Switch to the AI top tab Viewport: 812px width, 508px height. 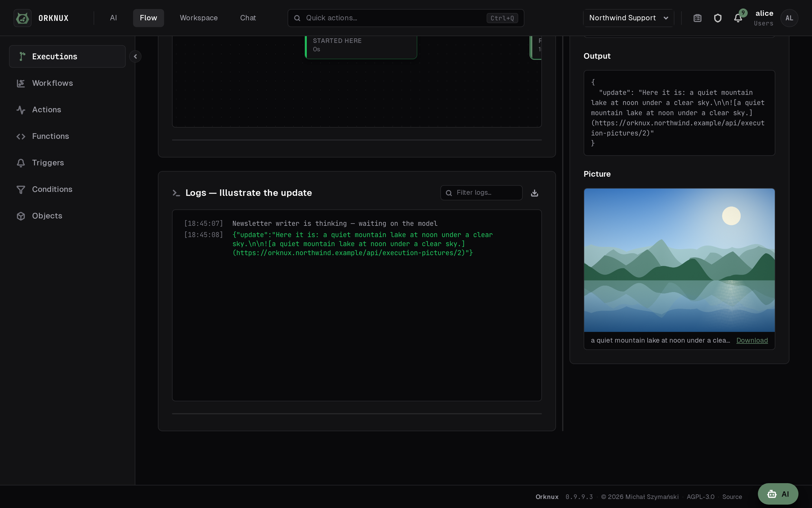[x=113, y=18]
